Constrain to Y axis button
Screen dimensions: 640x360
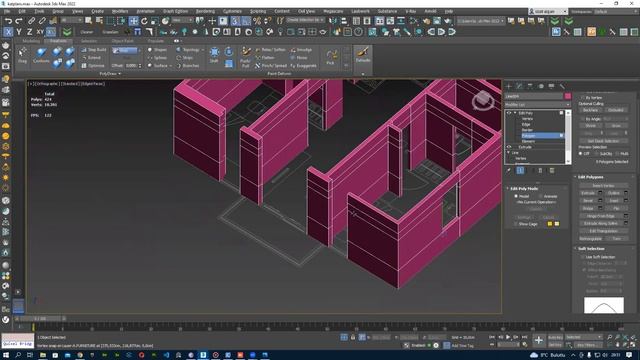[19, 32]
